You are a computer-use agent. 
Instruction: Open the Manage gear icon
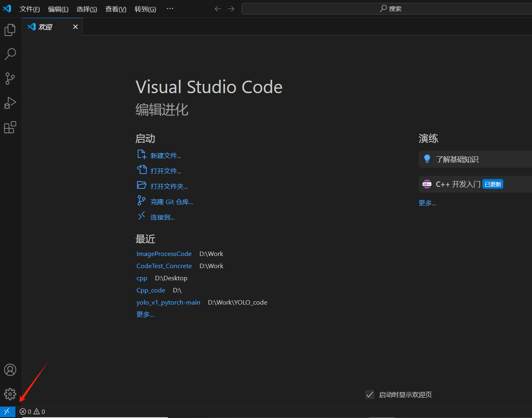[10, 394]
